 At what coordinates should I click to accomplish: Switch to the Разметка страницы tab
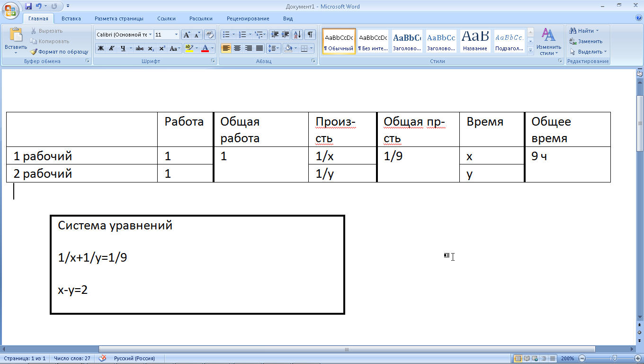119,18
